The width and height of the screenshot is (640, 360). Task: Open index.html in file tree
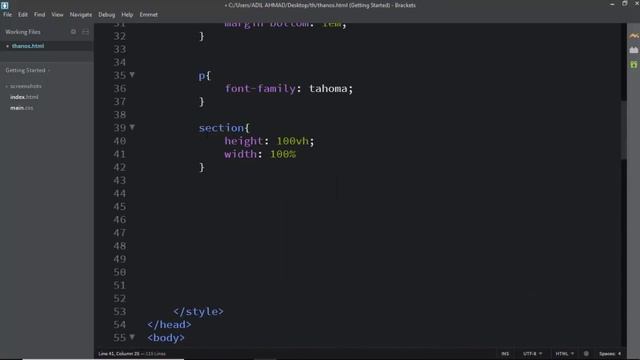pos(24,97)
